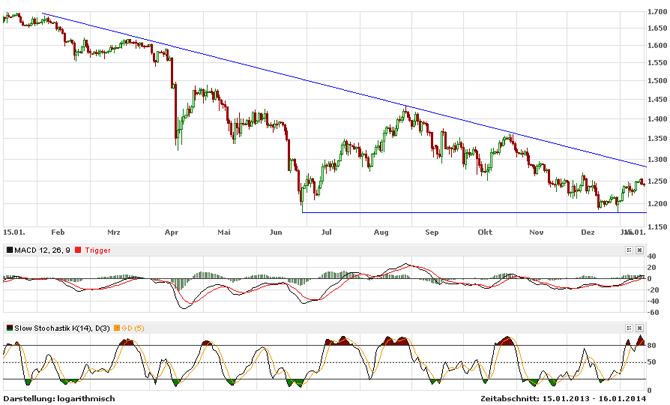Image resolution: width=670 pixels, height=405 pixels.
Task: Click the icon left of Slow Stochastik's close button
Action: click(x=630, y=327)
